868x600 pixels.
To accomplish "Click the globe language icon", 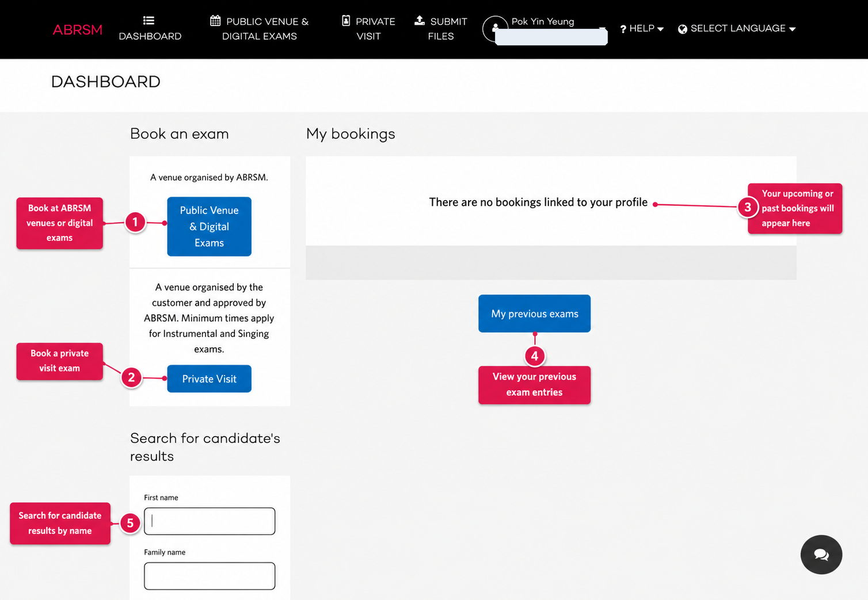I will click(x=683, y=29).
